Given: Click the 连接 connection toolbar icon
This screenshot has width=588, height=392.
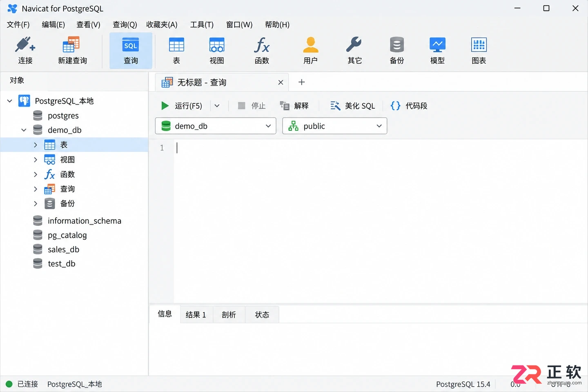Looking at the screenshot, I should point(25,51).
